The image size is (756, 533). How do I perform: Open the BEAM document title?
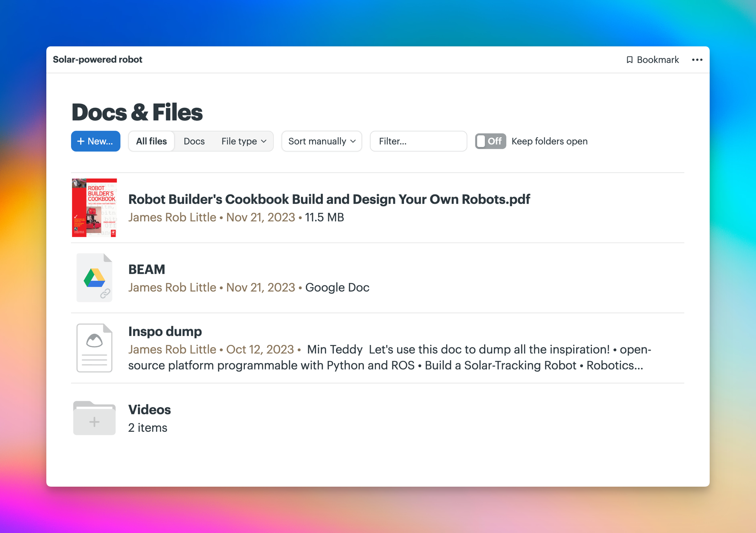click(x=147, y=269)
